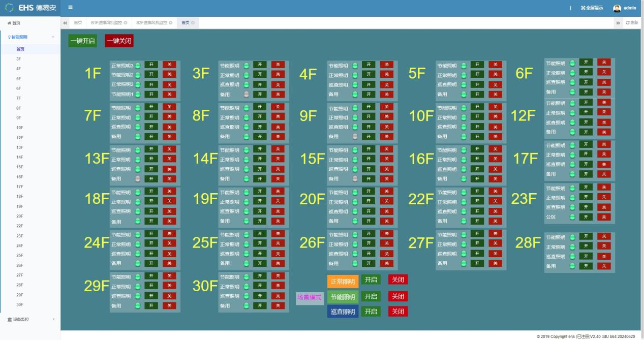Screen dimensions: 644x340
Task: Click the admin user avatar
Action: 617,8
